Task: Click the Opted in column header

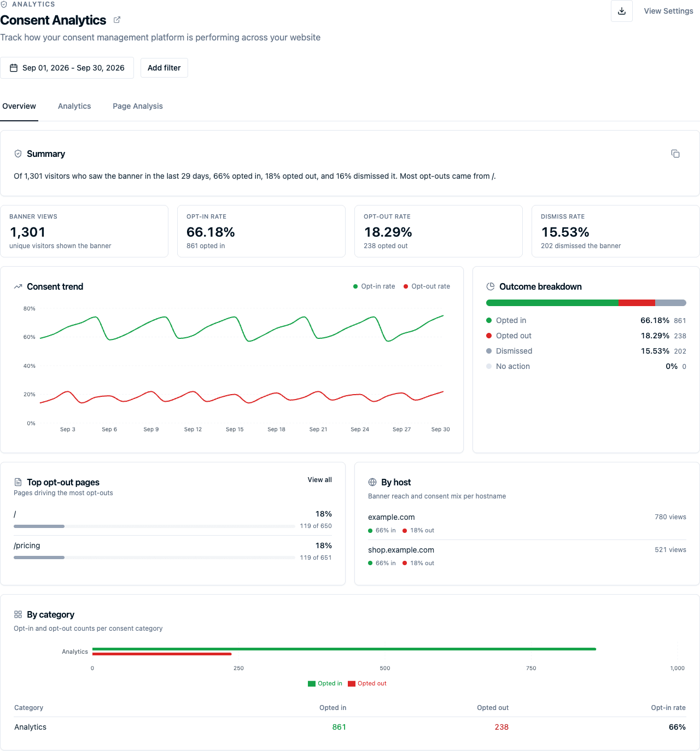Action: [x=333, y=707]
